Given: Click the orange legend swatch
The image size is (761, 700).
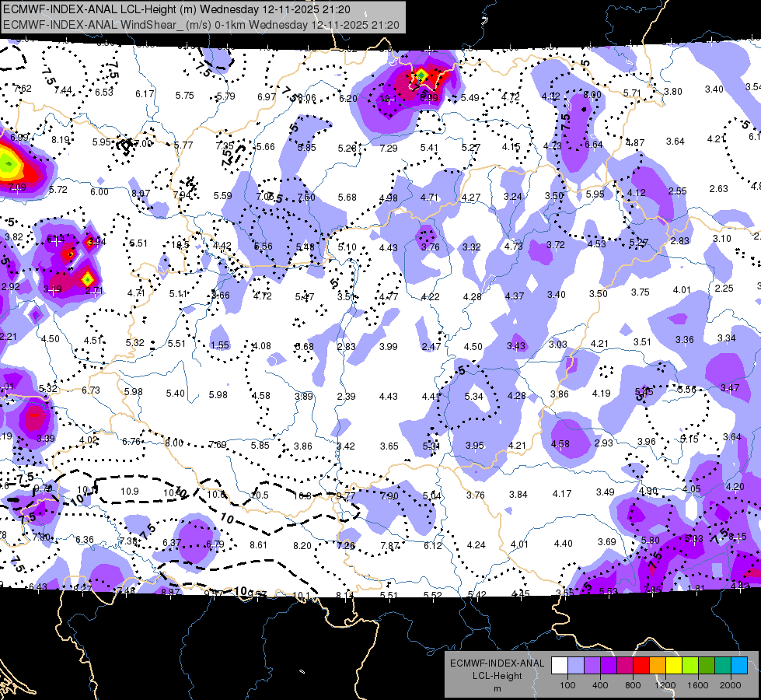Looking at the screenshot, I should (658, 666).
